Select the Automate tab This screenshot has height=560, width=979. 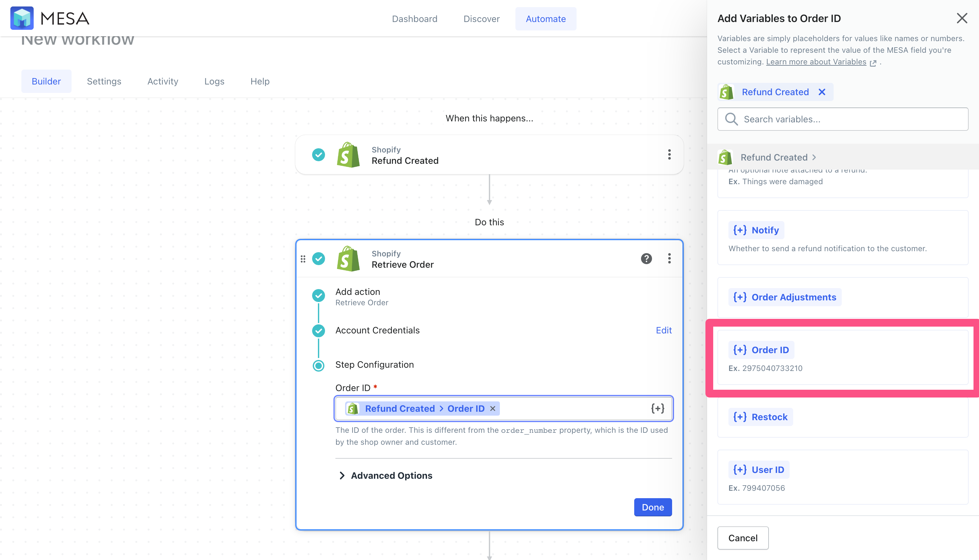546,18
